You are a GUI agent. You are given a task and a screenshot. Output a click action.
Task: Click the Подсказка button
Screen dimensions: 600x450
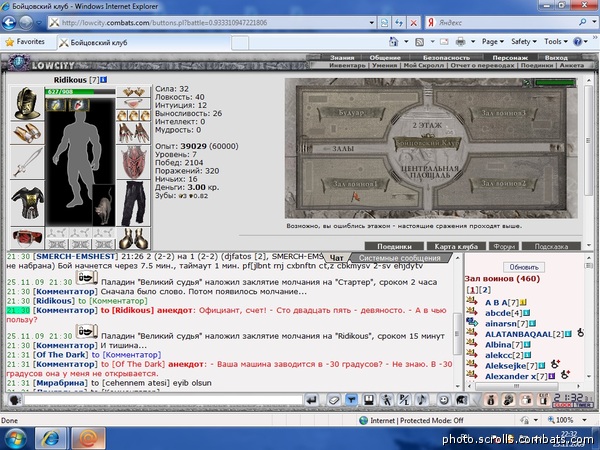click(551, 246)
